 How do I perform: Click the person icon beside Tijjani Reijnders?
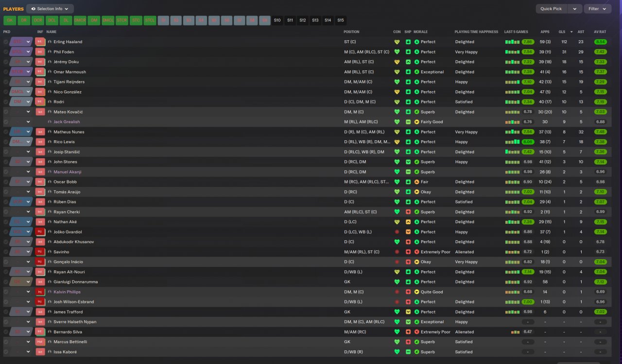(x=50, y=82)
